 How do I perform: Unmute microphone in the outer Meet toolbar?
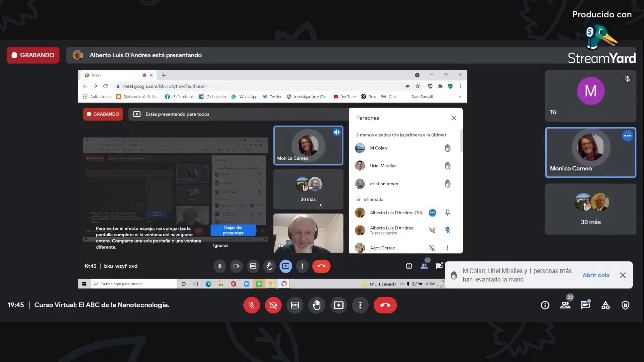tap(252, 305)
